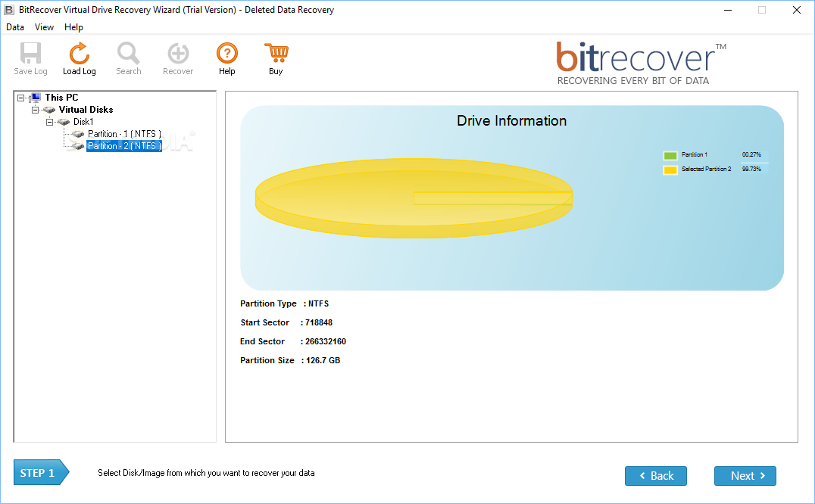Click the yellow pie chart disk

point(414,198)
